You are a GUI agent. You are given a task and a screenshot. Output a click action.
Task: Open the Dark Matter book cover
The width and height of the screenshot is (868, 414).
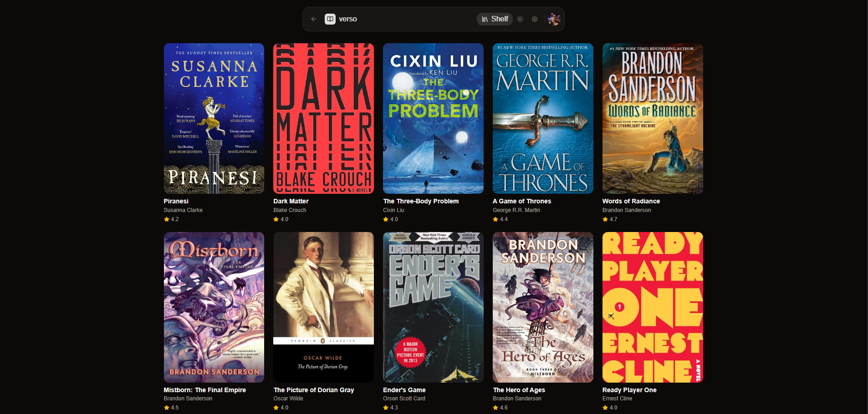[x=323, y=118]
